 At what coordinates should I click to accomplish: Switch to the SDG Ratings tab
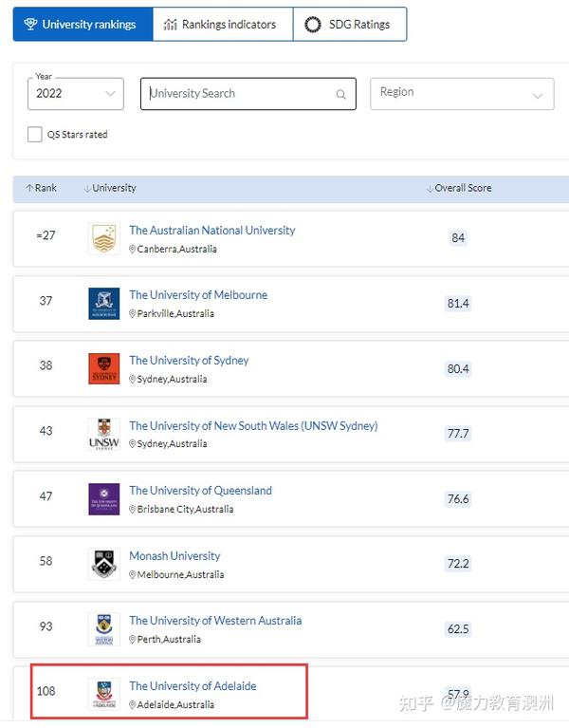point(350,24)
